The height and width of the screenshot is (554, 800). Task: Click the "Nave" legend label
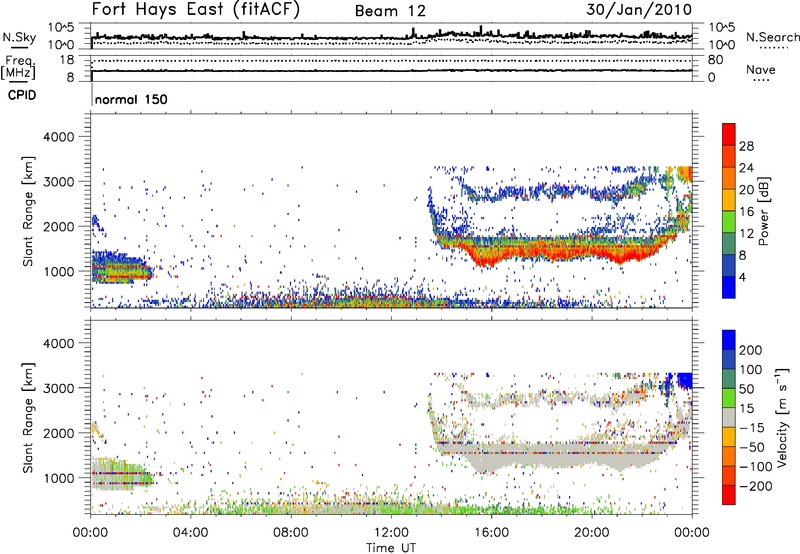(761, 70)
